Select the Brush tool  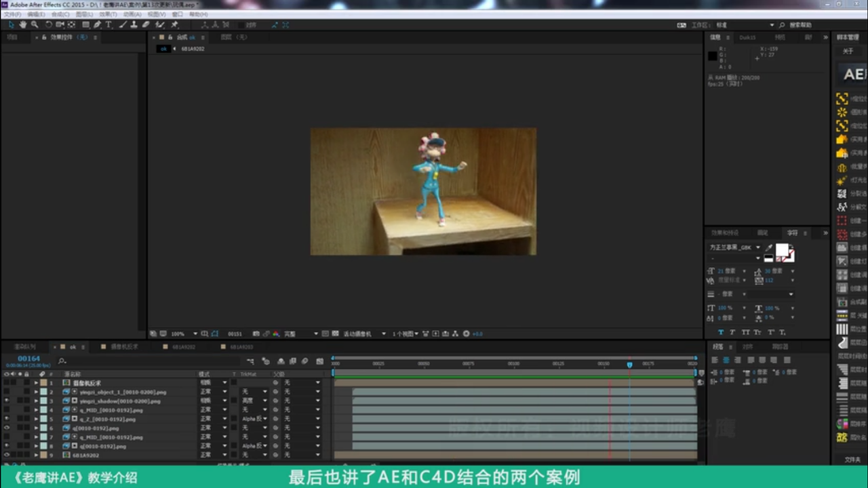tap(123, 24)
